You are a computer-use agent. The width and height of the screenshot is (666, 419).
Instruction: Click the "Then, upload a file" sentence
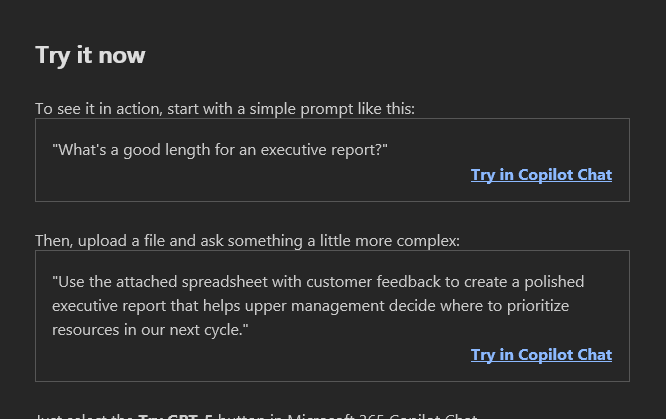click(x=247, y=241)
